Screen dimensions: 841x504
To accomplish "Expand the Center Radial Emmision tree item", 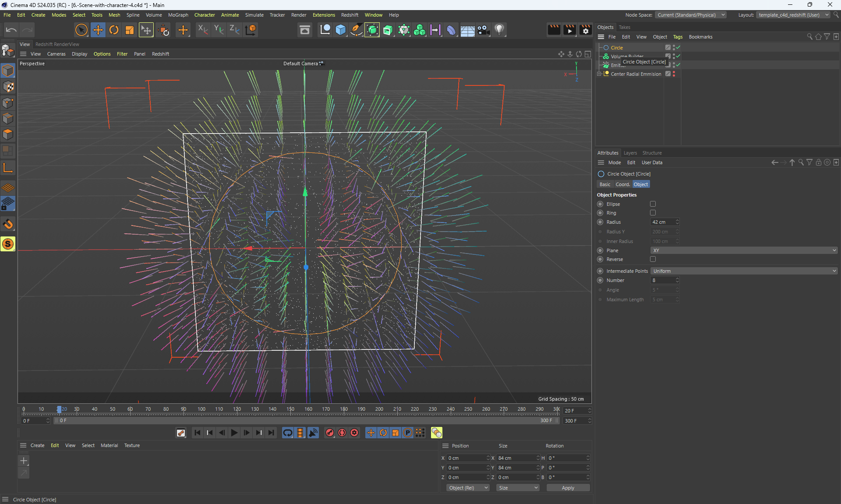I will (x=599, y=74).
